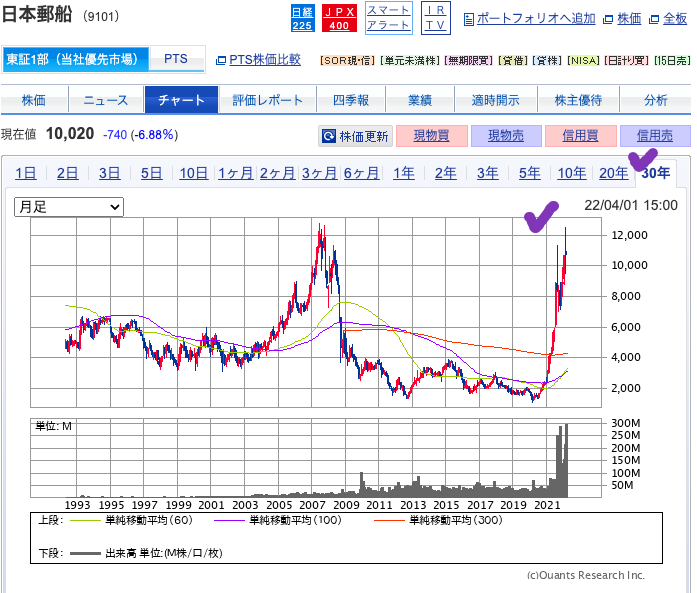697x593 pixels.
Task: Show the 10年 chart period
Action: [x=572, y=173]
